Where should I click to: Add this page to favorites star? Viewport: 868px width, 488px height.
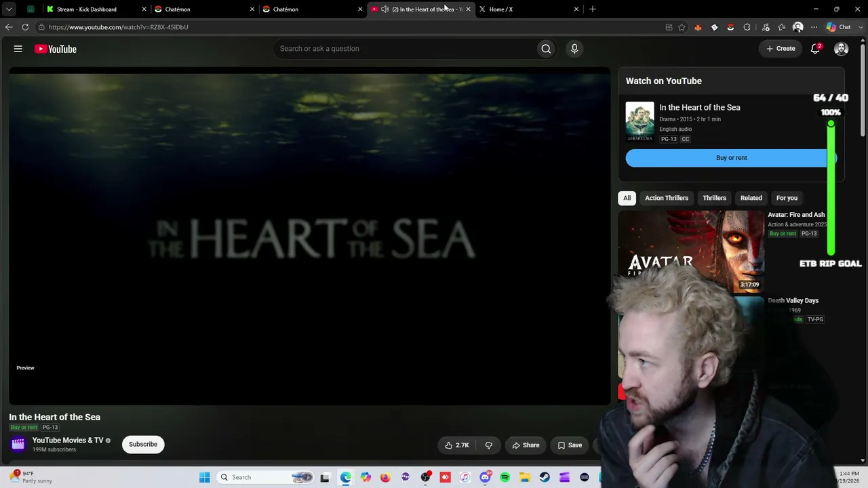(x=682, y=27)
